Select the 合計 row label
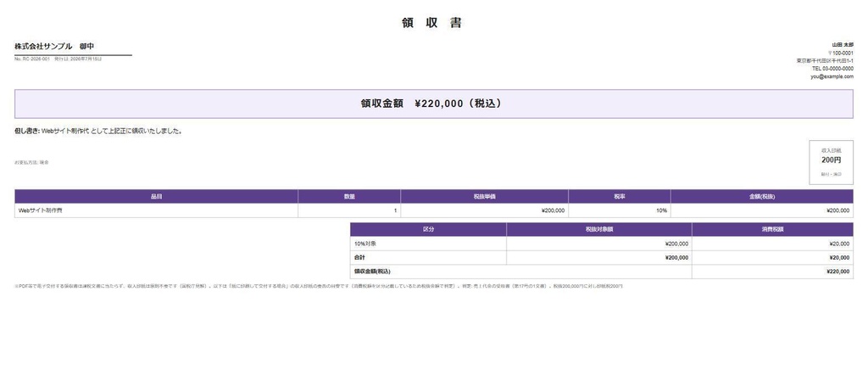The image size is (868, 387). pos(428,257)
